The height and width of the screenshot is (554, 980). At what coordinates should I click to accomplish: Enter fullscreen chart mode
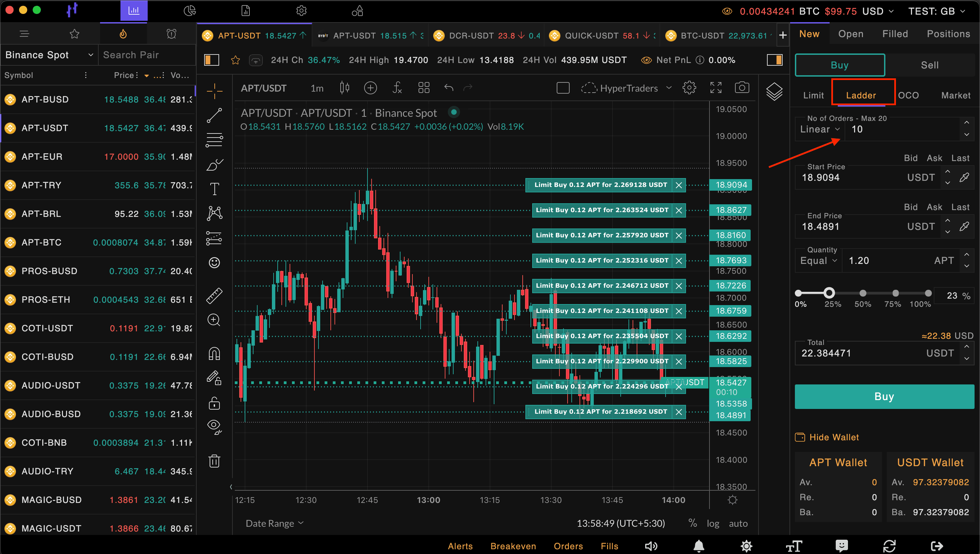pos(716,88)
